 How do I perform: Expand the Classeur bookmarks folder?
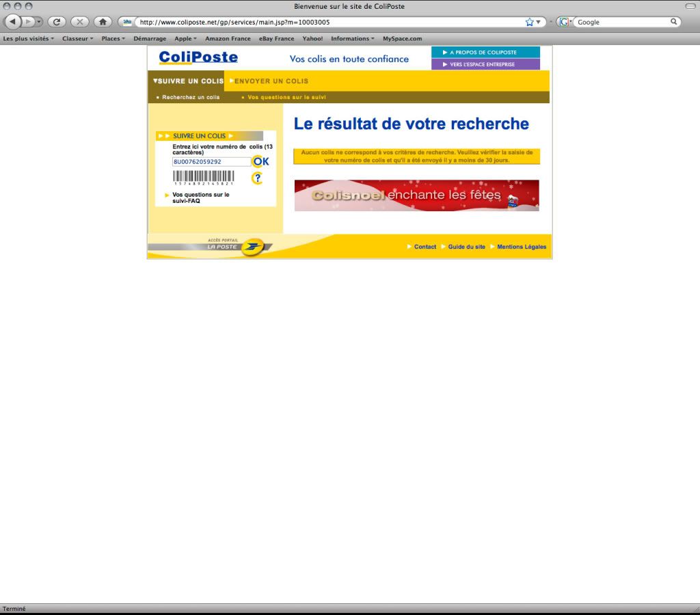[77, 39]
